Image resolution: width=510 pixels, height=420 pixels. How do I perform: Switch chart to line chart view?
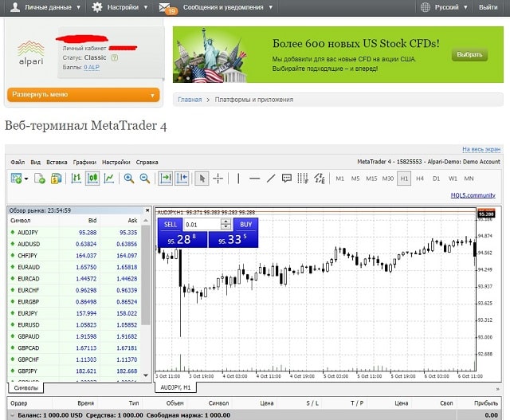[108, 179]
